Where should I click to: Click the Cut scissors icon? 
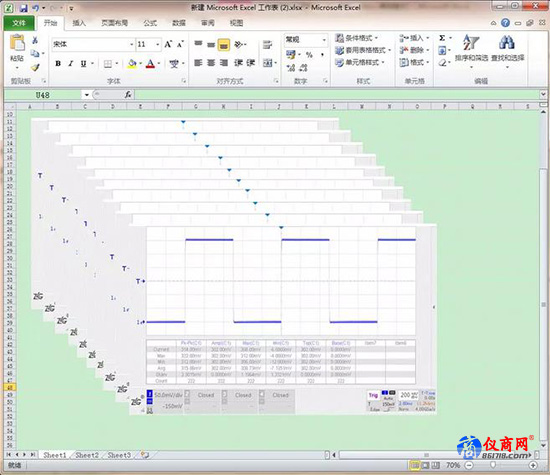[x=35, y=40]
